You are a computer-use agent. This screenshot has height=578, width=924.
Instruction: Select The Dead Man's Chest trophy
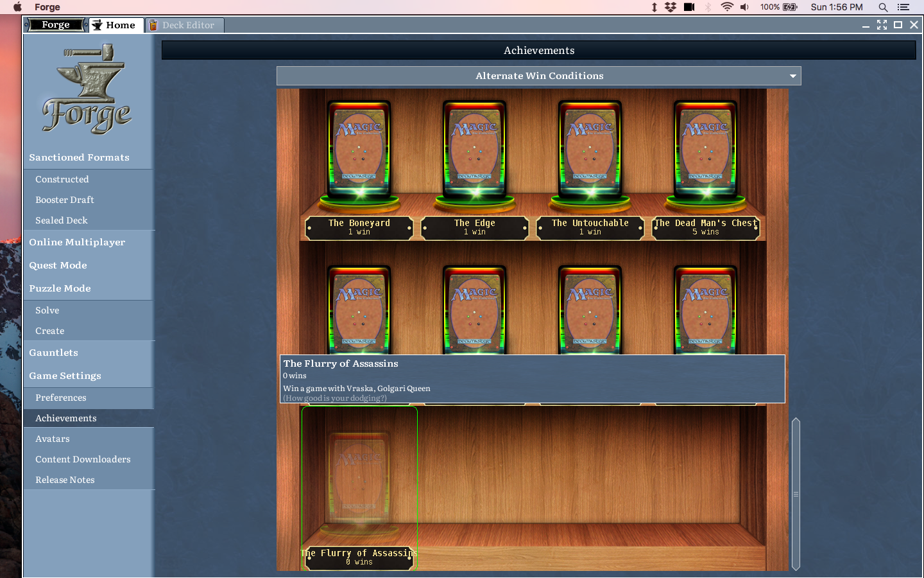click(706, 149)
